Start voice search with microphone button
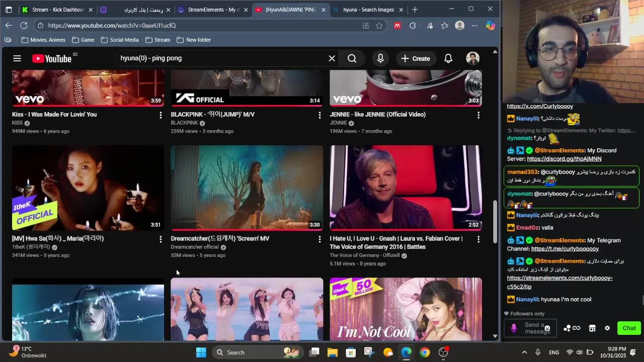The height and width of the screenshot is (362, 644). [x=380, y=58]
